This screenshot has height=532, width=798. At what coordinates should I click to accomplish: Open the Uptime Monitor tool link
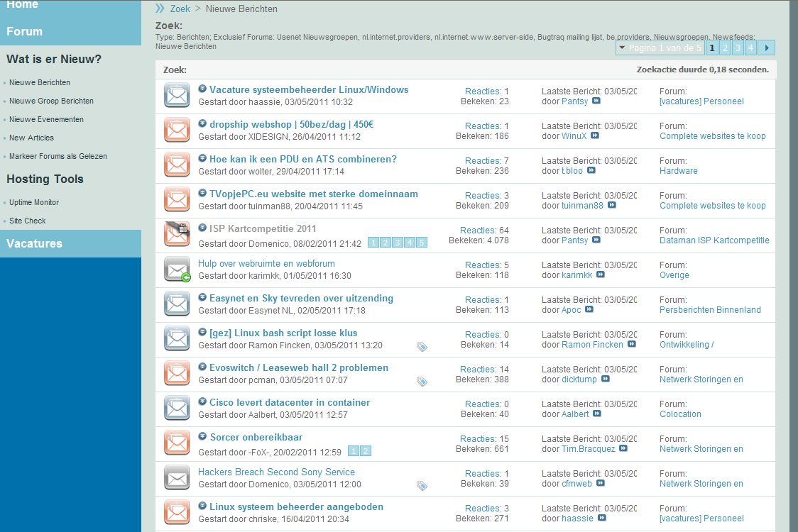(34, 202)
